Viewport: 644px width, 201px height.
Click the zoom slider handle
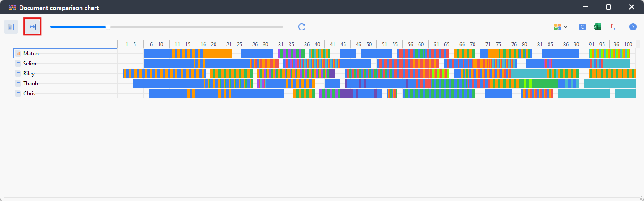[x=108, y=27]
